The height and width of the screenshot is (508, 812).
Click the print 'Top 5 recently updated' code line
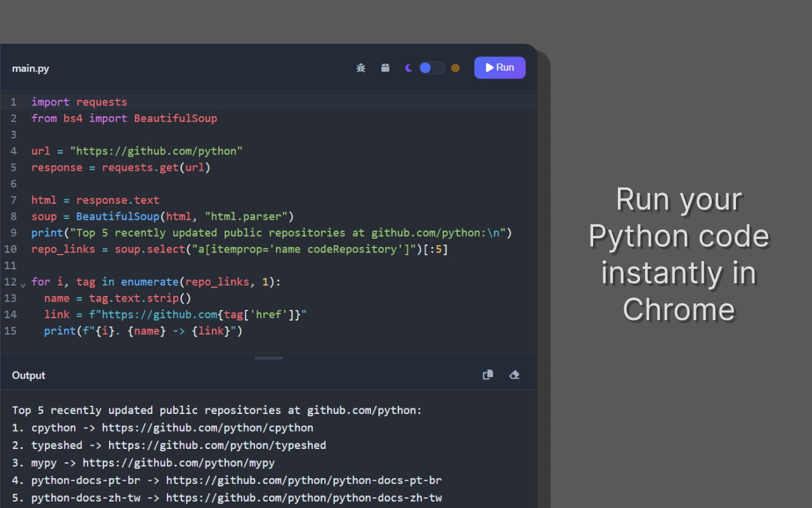[272, 233]
